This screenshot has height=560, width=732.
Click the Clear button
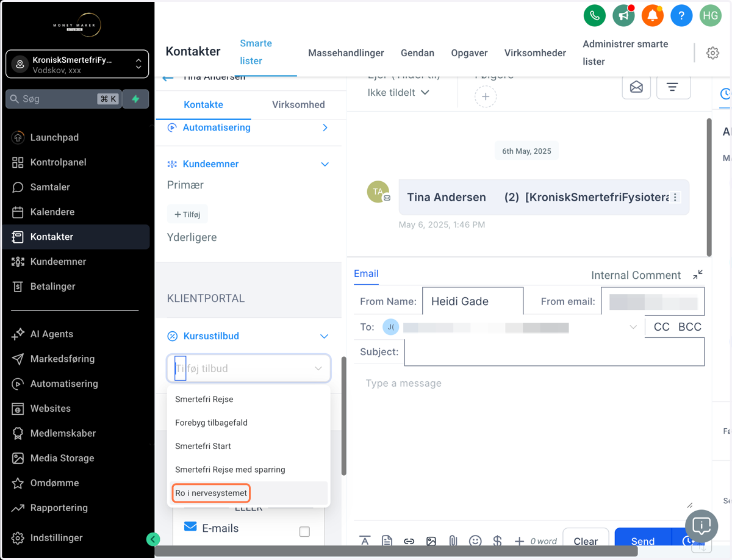pyautogui.click(x=586, y=541)
